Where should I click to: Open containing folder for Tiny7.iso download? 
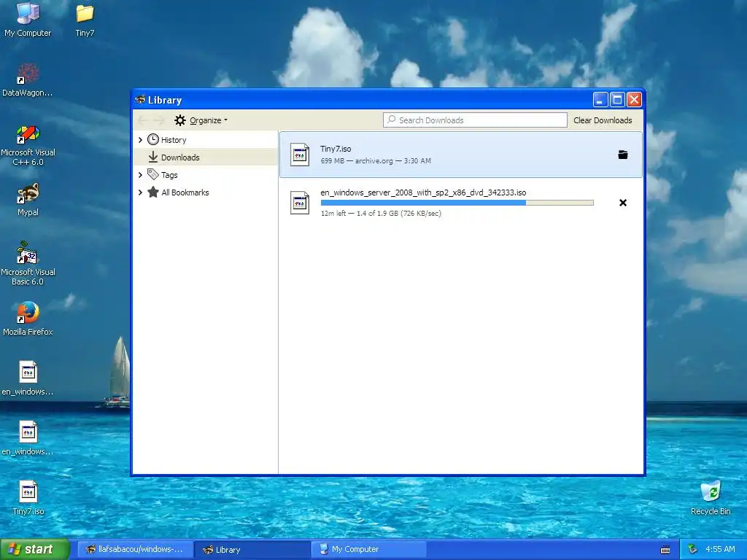point(623,155)
